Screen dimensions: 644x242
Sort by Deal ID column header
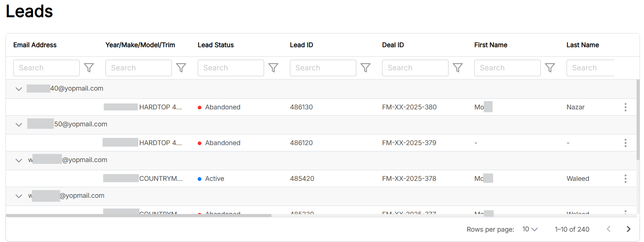[x=393, y=45]
